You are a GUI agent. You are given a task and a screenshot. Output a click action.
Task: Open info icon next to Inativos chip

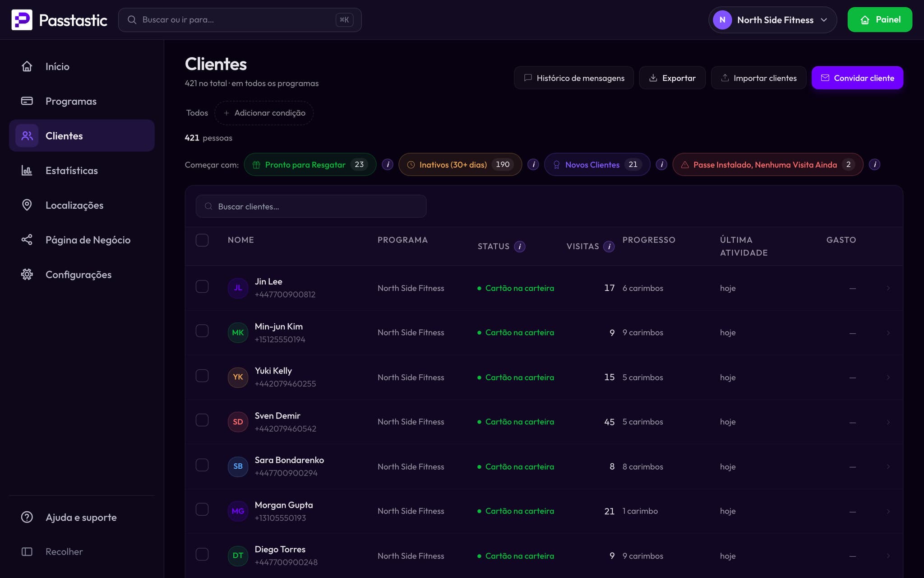[x=533, y=165]
